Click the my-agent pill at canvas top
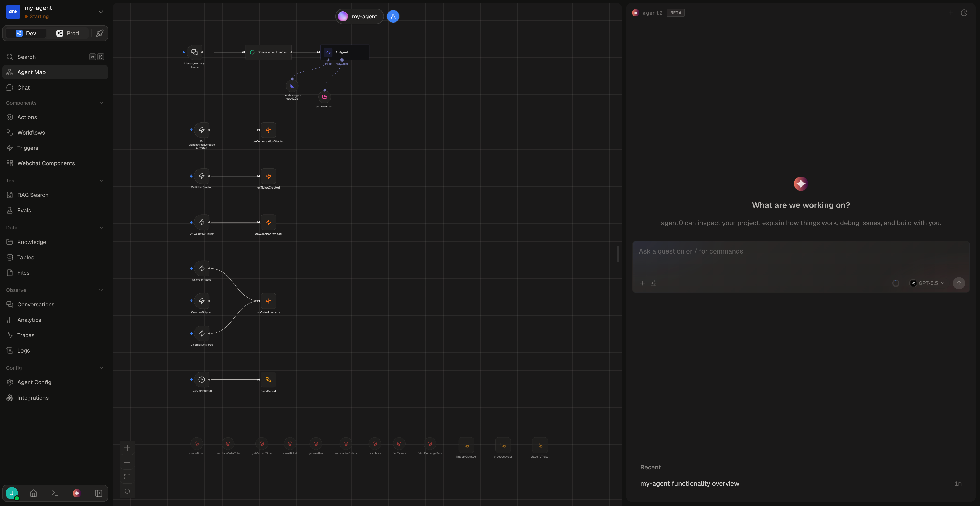 (x=359, y=16)
